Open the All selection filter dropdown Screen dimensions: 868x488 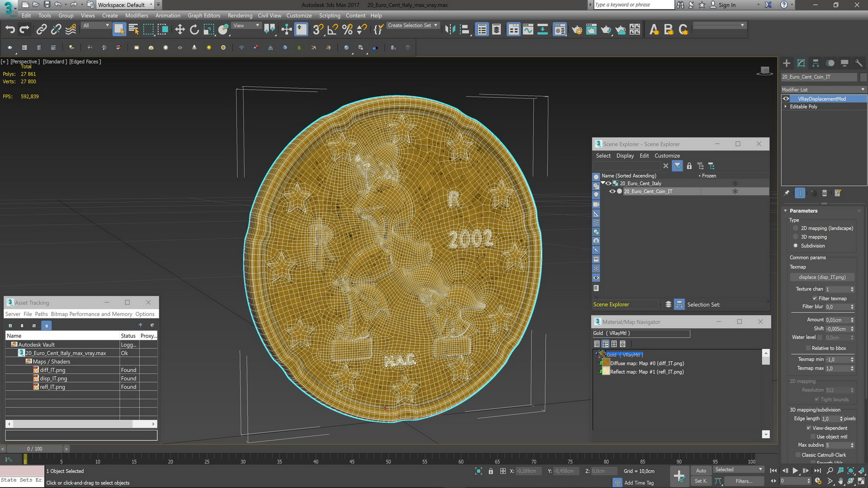96,26
